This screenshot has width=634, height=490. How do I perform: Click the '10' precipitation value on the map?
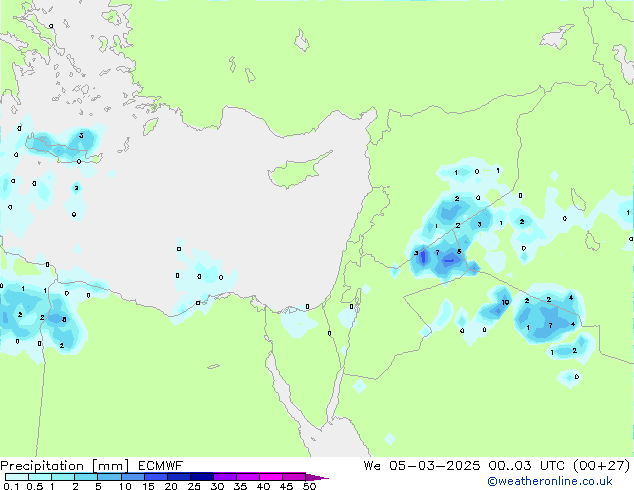click(x=505, y=302)
